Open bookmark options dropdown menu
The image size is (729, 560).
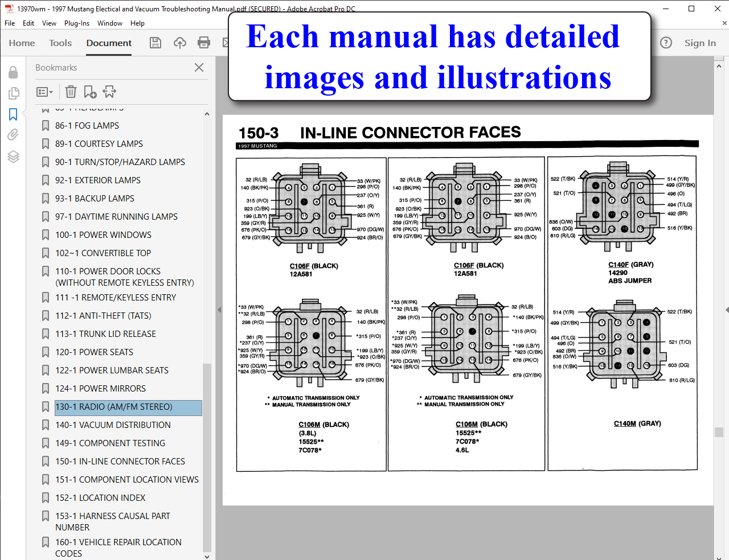click(x=44, y=92)
